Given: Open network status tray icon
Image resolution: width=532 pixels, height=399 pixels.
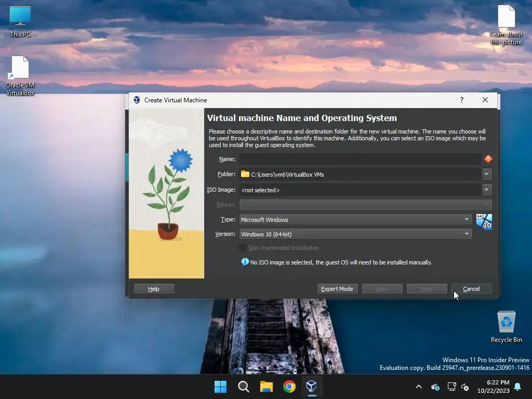Looking at the screenshot, I should click(x=451, y=387).
